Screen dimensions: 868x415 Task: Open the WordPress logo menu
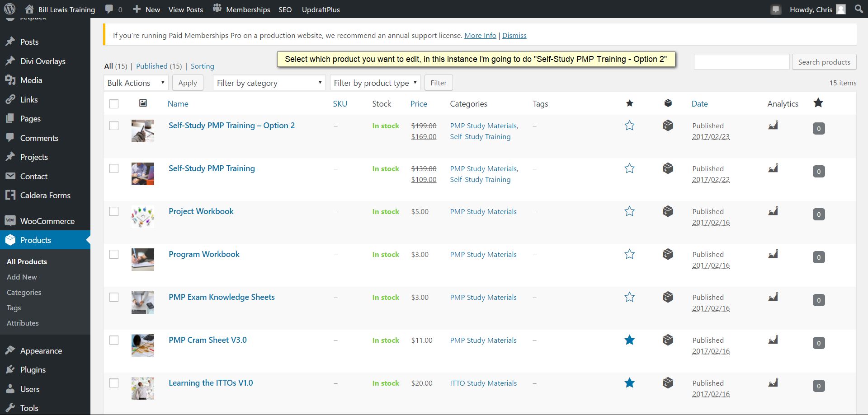click(x=9, y=9)
